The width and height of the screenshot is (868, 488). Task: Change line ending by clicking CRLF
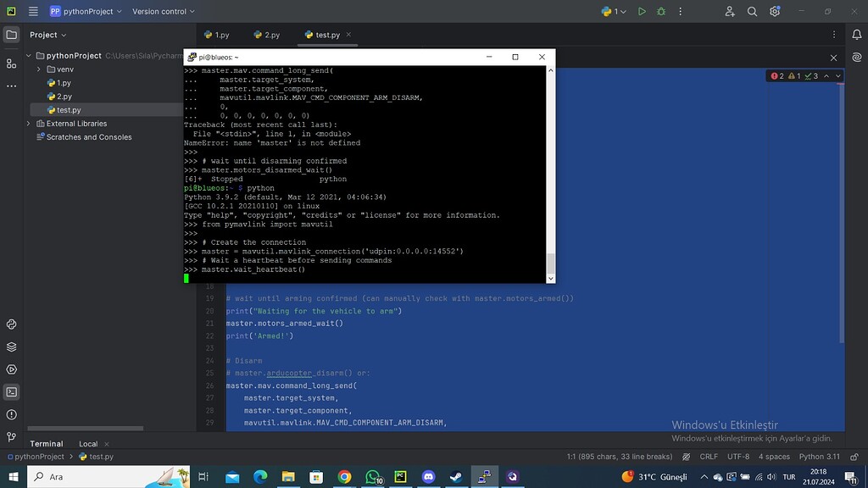click(710, 457)
